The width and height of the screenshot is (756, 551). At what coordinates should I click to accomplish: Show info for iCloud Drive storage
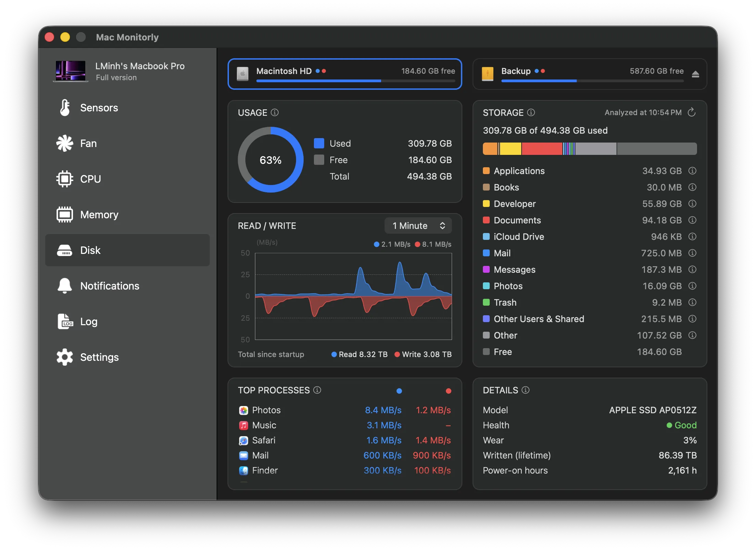[x=692, y=236]
